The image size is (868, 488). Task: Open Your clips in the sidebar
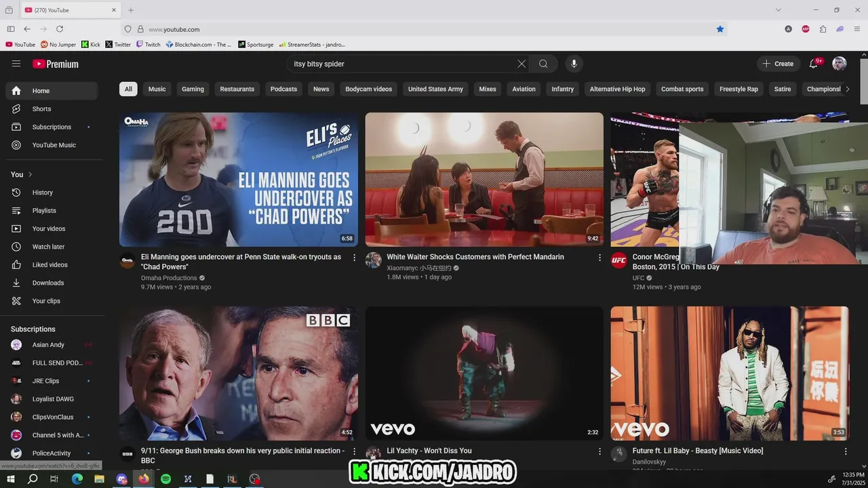[52, 301]
